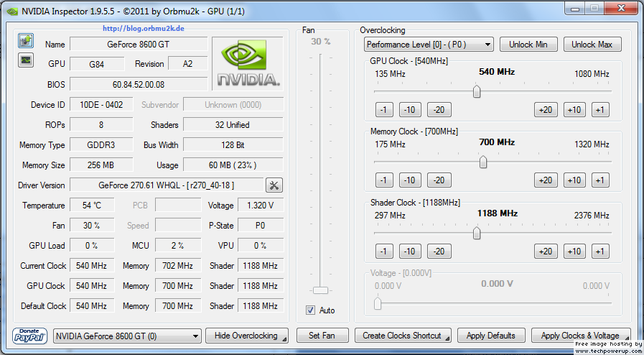Click the NVIDIA logo image
The image size is (644, 355).
pyautogui.click(x=247, y=64)
